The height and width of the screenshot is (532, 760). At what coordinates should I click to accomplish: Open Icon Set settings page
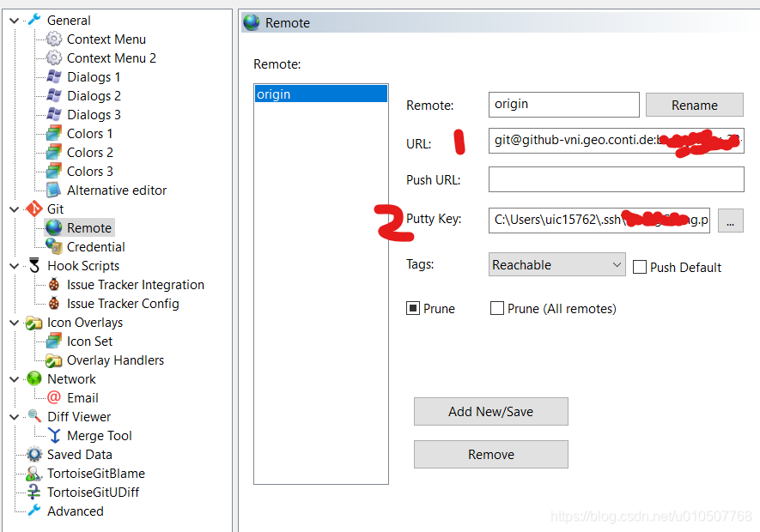[x=89, y=342]
